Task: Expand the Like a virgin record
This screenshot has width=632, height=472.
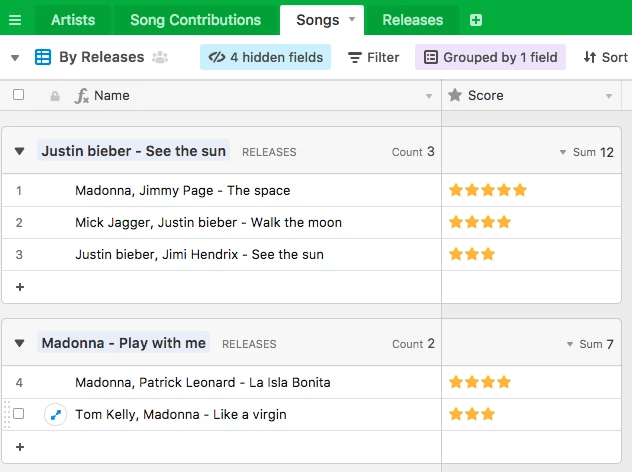Action: click(55, 414)
